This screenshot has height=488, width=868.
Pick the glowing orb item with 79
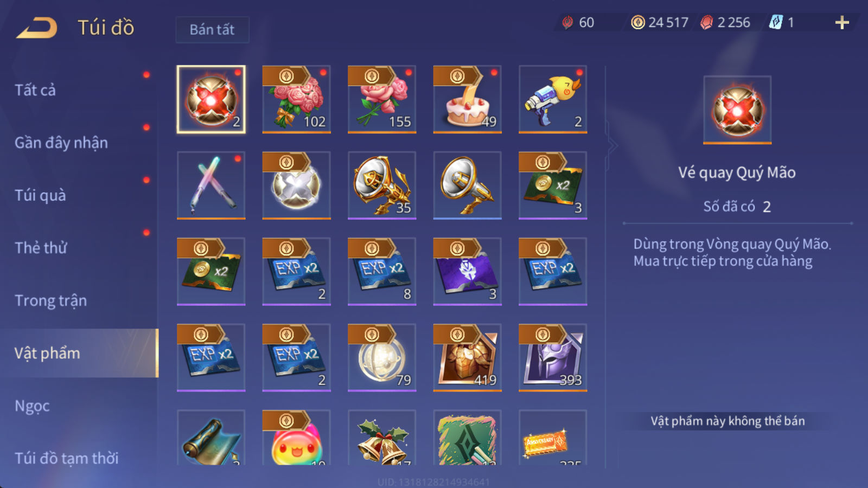point(382,357)
